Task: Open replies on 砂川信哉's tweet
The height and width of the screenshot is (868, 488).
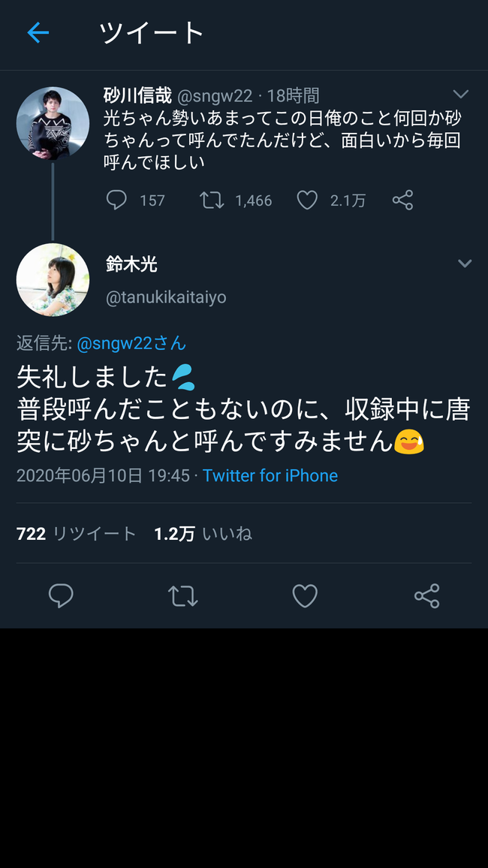Action: click(x=116, y=200)
